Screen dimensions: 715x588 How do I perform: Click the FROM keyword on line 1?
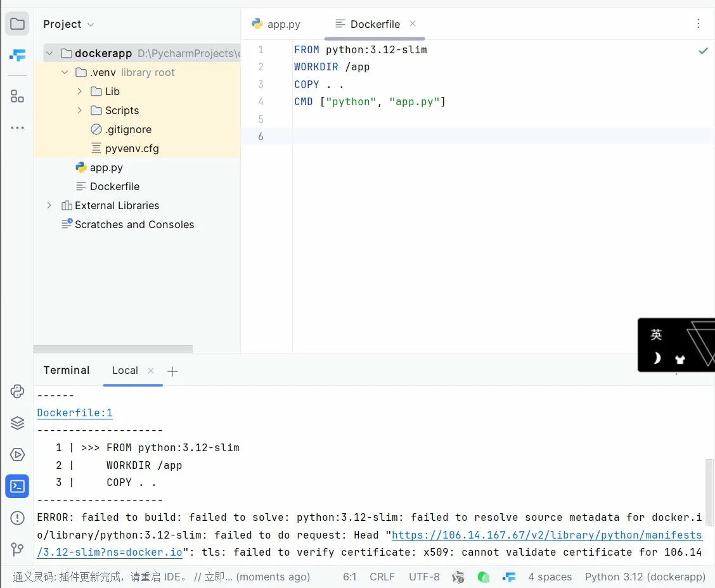click(x=306, y=49)
